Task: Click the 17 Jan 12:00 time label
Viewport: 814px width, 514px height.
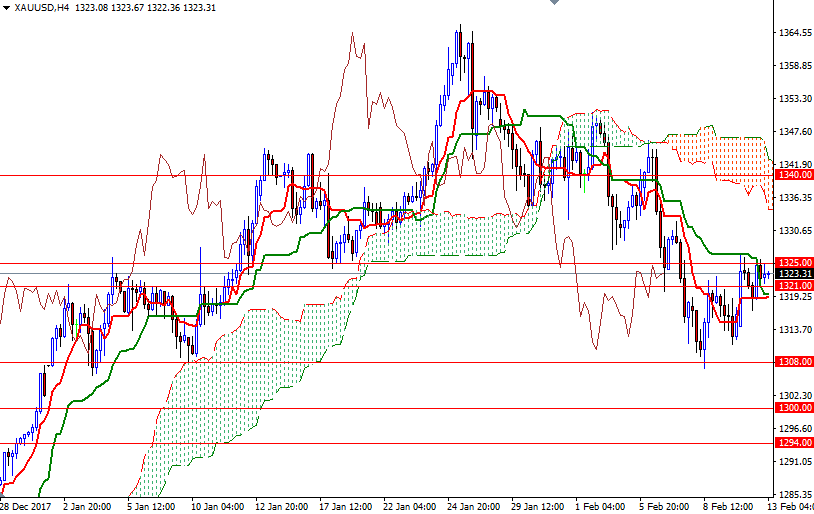Action: (x=346, y=507)
